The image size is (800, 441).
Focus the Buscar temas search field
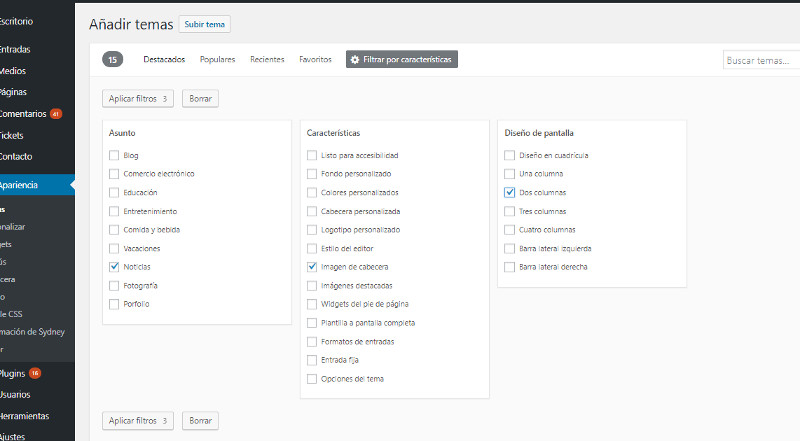tap(761, 60)
